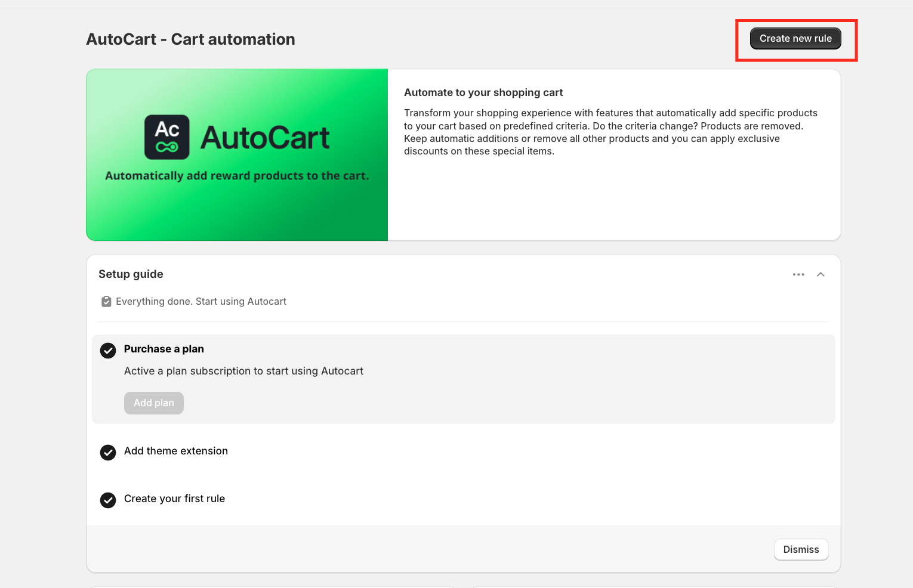Click the clipboard icon beside Everything done
Screen dimensions: 913x588
106,302
